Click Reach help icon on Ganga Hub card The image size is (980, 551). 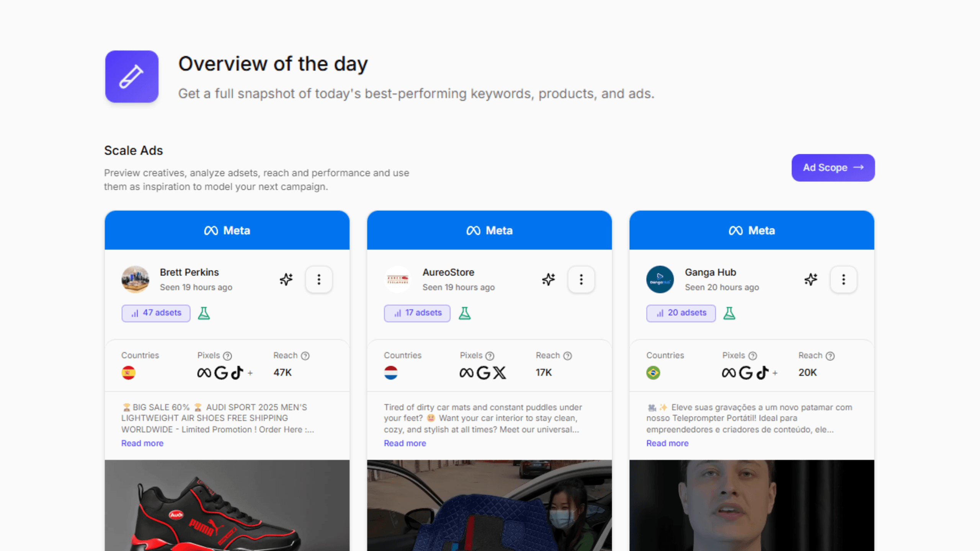coord(830,356)
